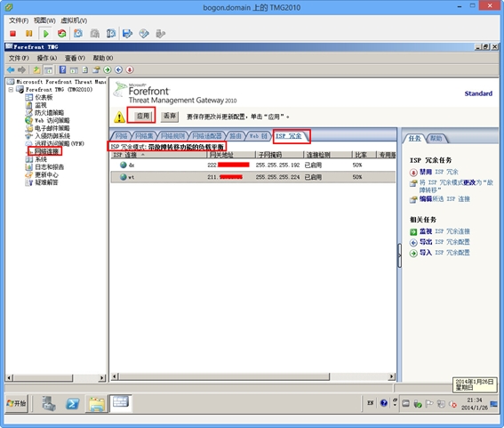
Task: Open the 视图(W) menu
Action: click(44, 20)
